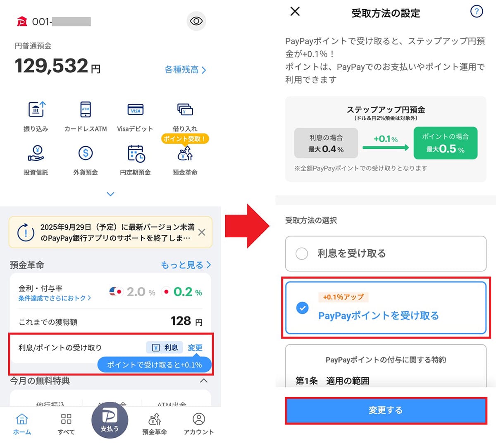Open 条件達成でさらにおトク link
The image size is (496, 448).
[55, 298]
